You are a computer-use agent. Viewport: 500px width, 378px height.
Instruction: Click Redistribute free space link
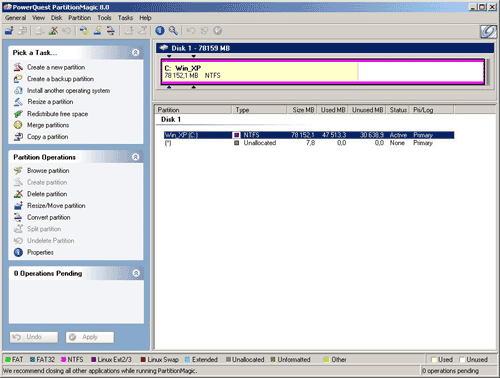tap(58, 114)
